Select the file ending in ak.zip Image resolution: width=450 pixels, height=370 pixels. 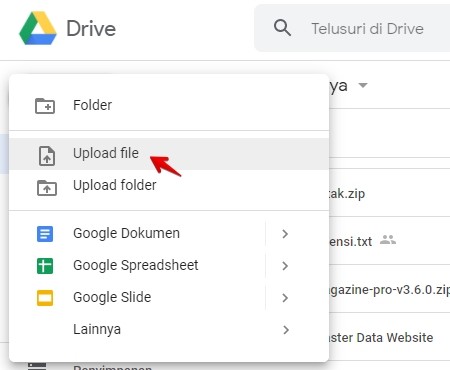click(x=389, y=193)
